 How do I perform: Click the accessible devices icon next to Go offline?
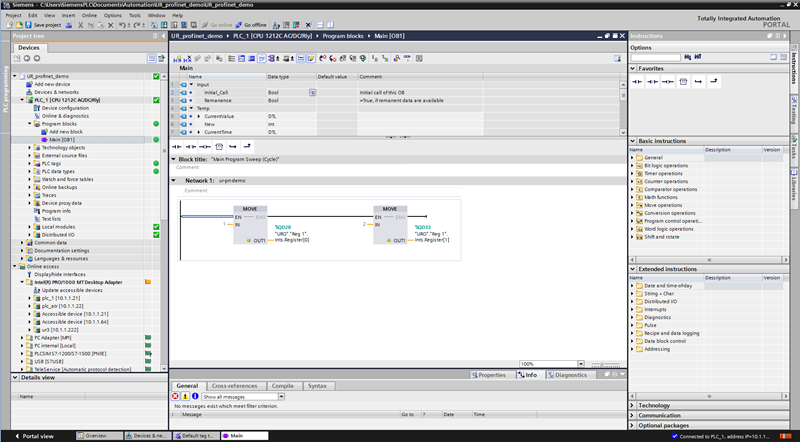(x=276, y=24)
